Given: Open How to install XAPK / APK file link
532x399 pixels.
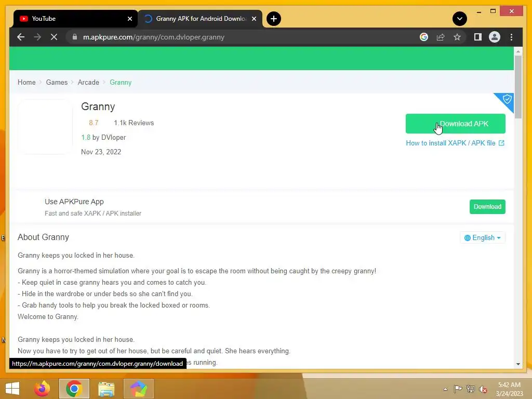Looking at the screenshot, I should pyautogui.click(x=455, y=143).
